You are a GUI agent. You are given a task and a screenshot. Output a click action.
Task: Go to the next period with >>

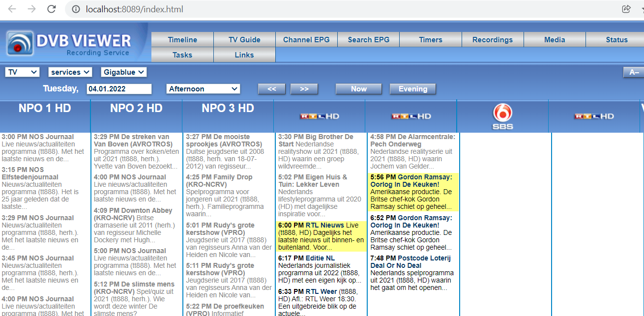pos(304,89)
